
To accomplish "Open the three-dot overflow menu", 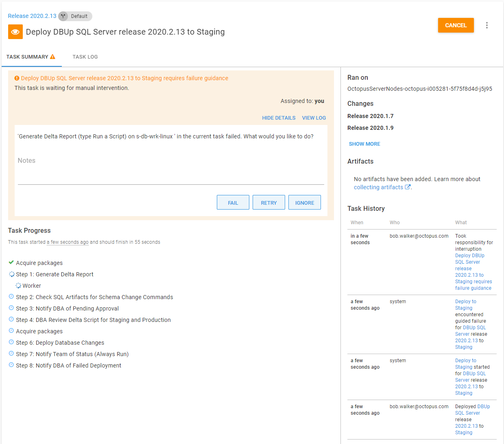I will [x=487, y=25].
